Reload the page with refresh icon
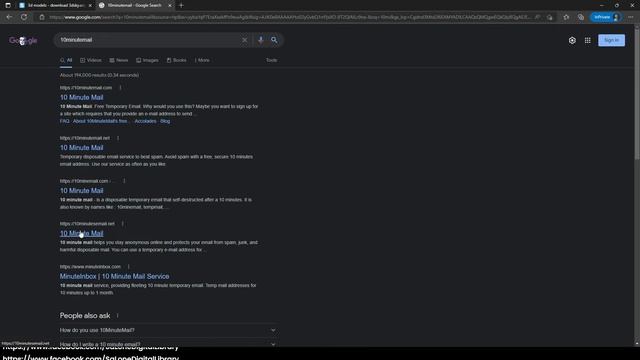Image resolution: width=640 pixels, height=360 pixels. [24, 17]
